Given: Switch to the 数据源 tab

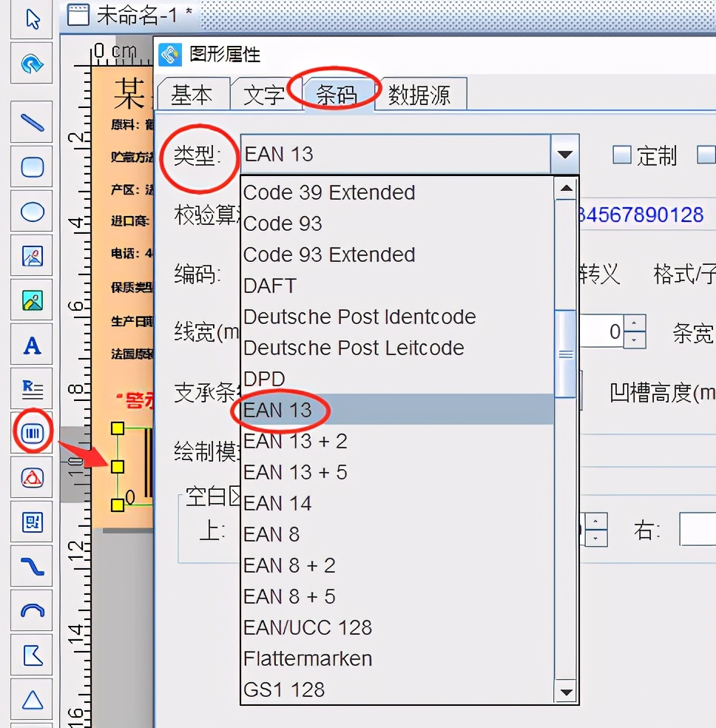Looking at the screenshot, I should coord(419,95).
